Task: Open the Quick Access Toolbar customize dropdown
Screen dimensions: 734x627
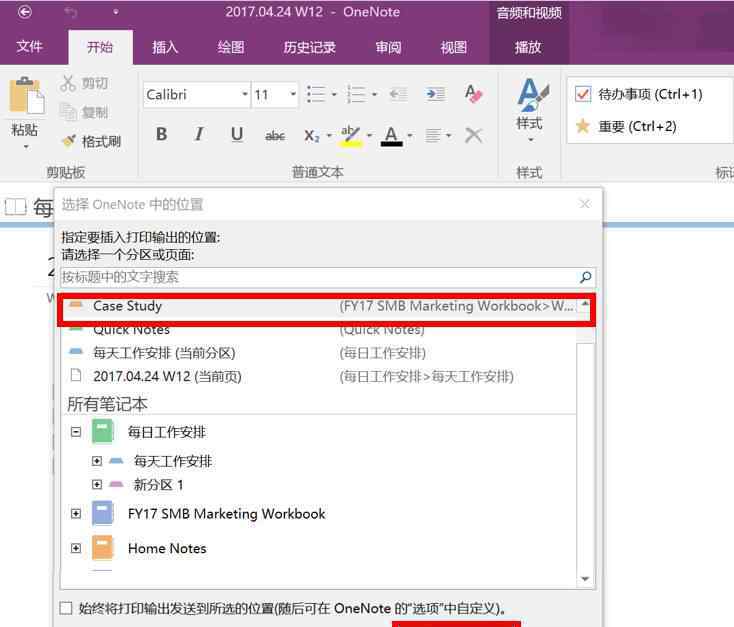Action: point(115,12)
